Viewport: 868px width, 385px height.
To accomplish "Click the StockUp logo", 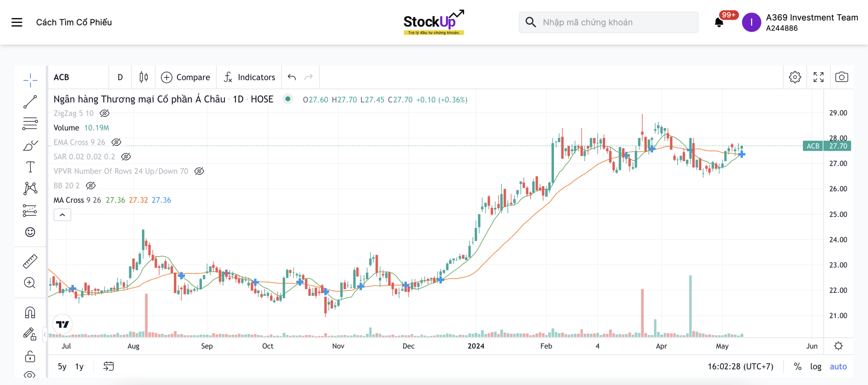I will click(x=434, y=22).
